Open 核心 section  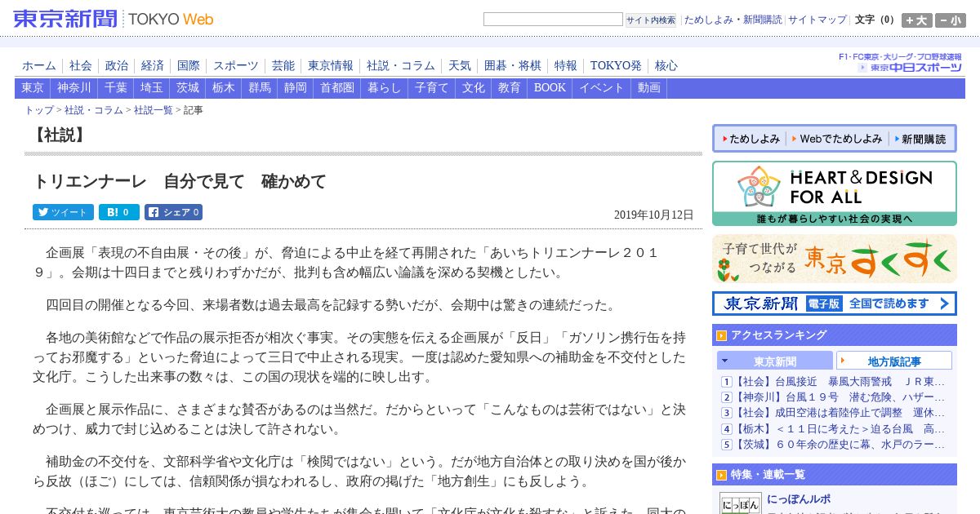(666, 65)
